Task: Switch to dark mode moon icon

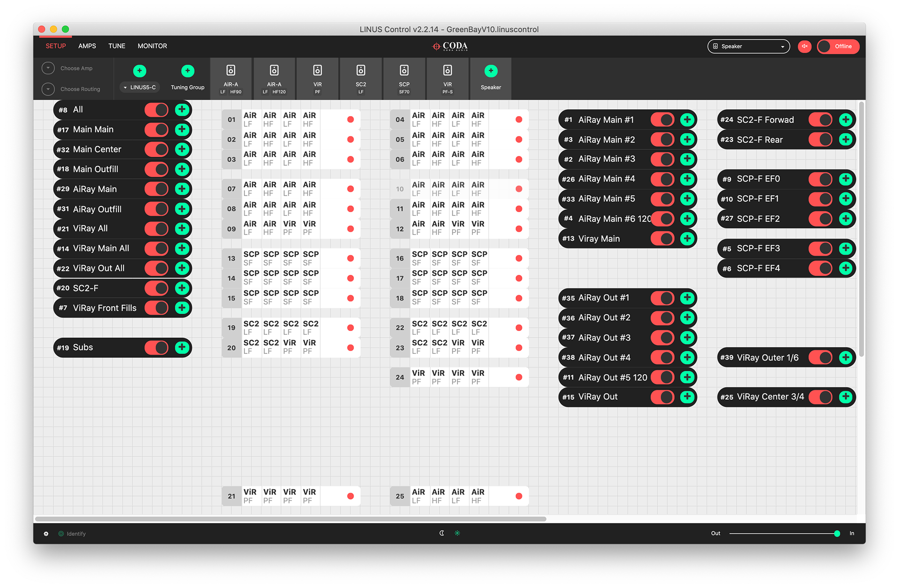Action: coord(442,533)
